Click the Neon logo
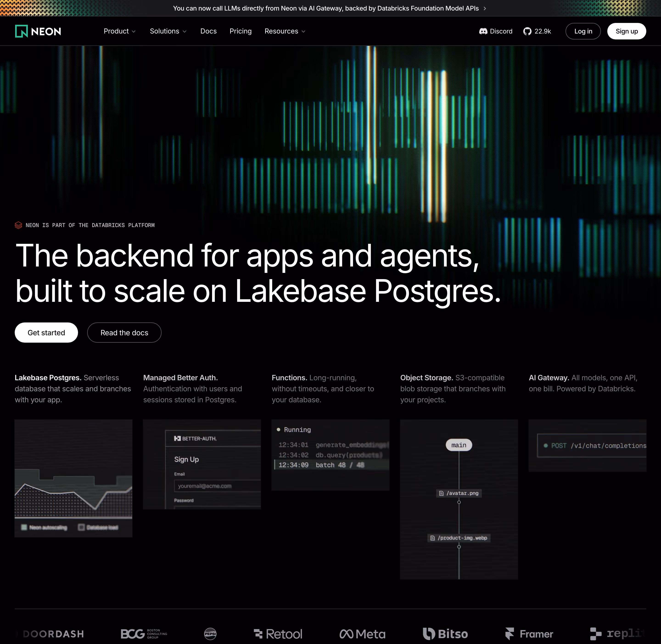This screenshot has width=661, height=644. 38,31
